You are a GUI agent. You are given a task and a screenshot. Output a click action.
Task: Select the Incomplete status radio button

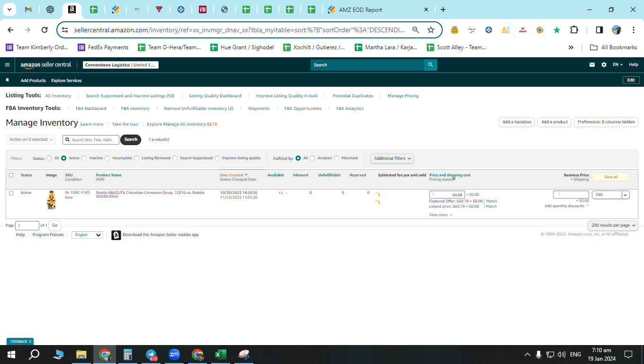tap(107, 158)
